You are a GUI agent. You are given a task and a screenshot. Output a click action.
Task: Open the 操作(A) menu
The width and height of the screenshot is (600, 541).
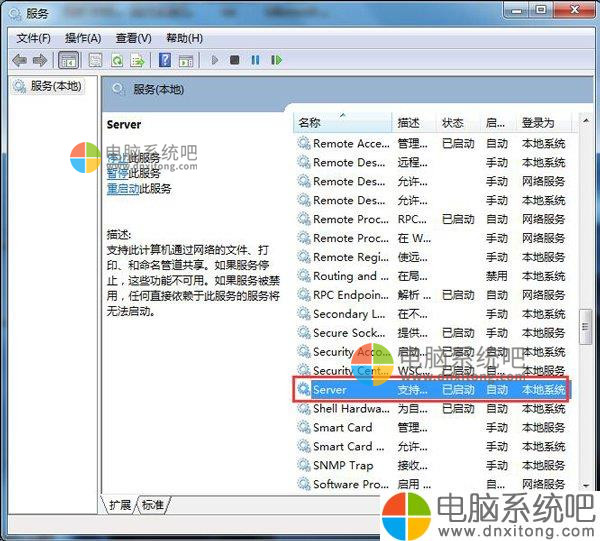(x=82, y=38)
